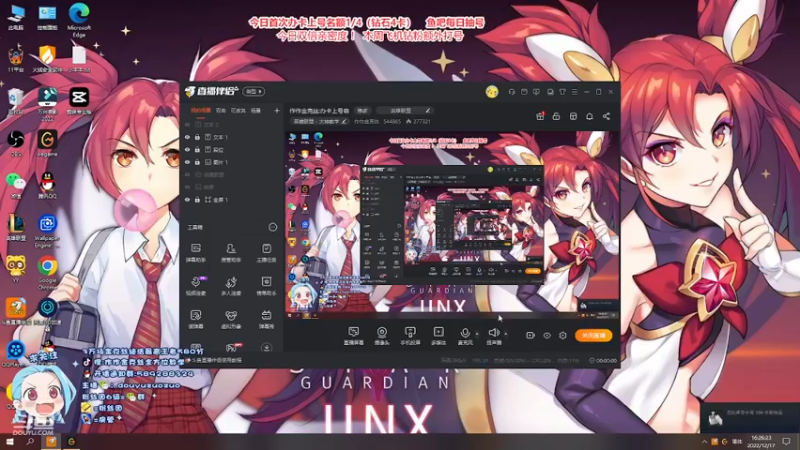Select the 全屏 1 source row

point(232,200)
